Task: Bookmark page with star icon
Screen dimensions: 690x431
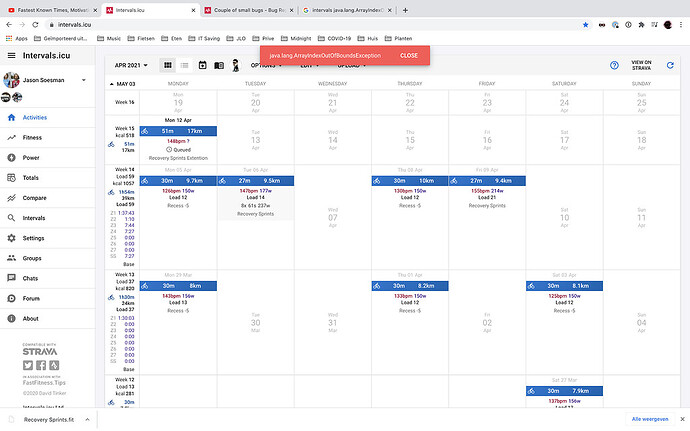Action: (x=585, y=25)
